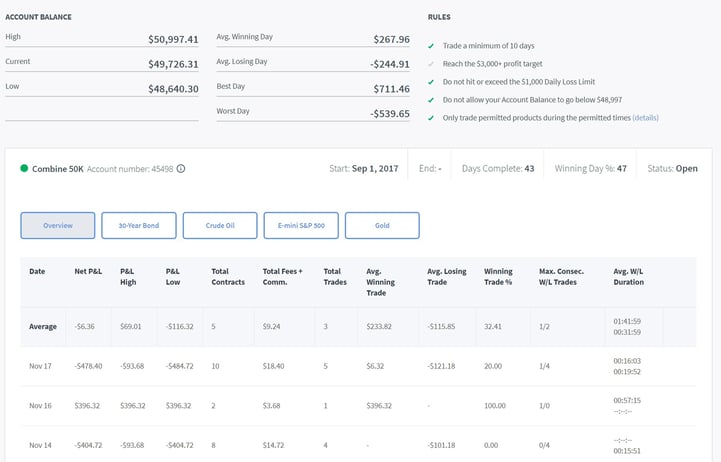Click the checkmark next to the Daily Loss Limit rule
Image resolution: width=721 pixels, height=462 pixels.
(431, 82)
